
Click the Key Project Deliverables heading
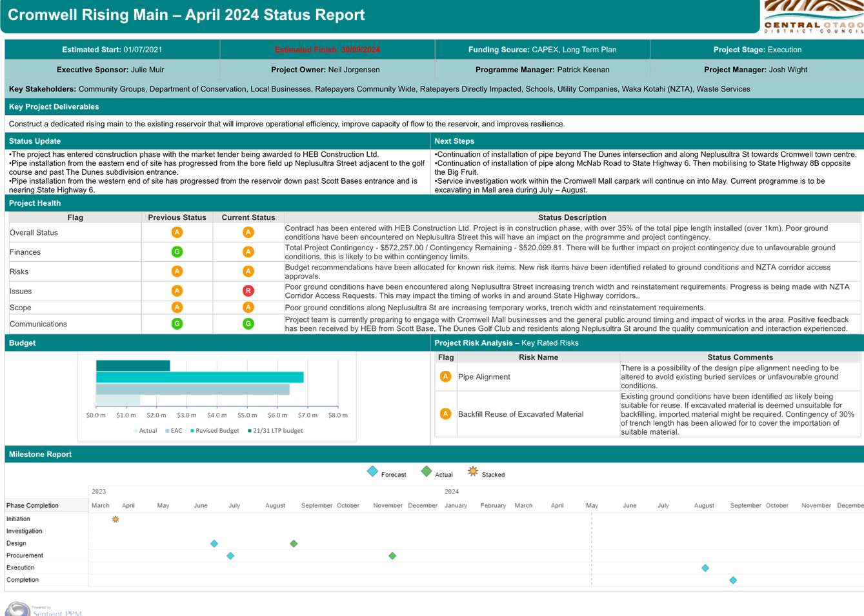coord(54,107)
